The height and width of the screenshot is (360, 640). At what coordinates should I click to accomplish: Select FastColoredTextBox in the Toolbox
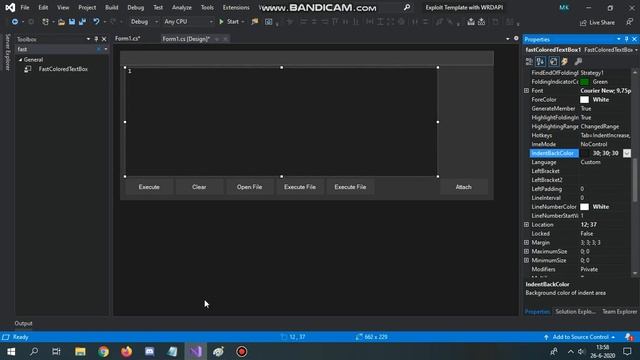(x=63, y=69)
